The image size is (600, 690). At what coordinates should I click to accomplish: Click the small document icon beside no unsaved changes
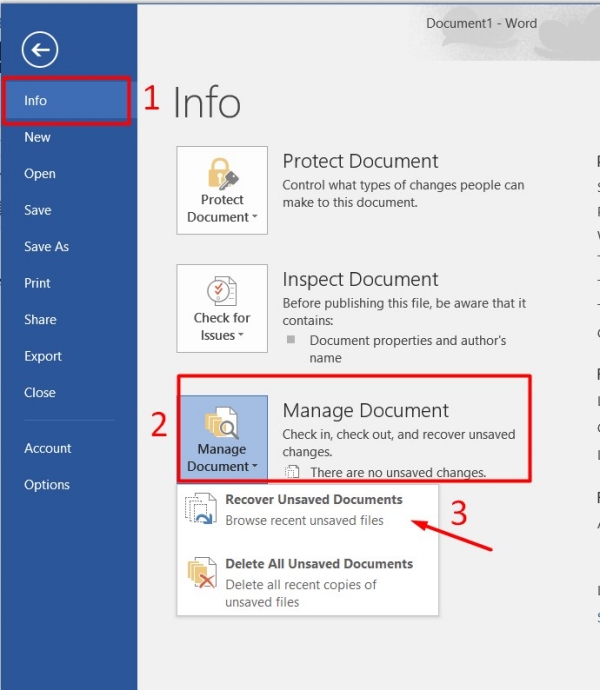[x=292, y=472]
